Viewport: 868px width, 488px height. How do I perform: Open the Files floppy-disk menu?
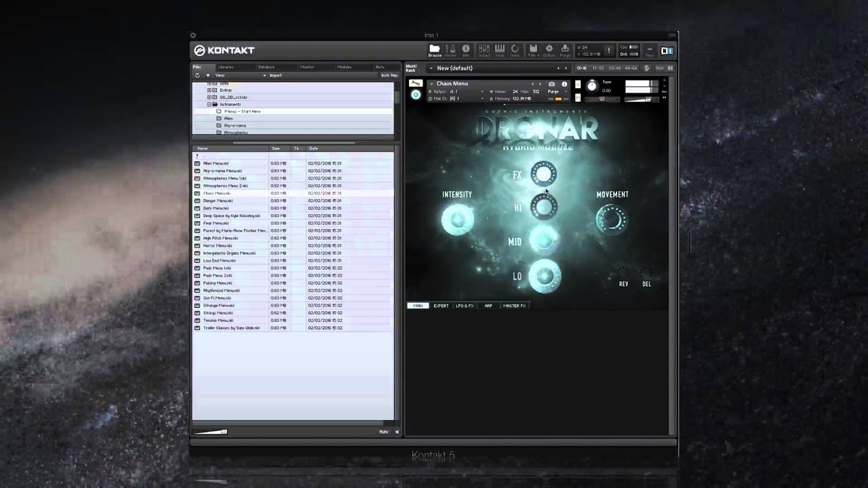534,50
